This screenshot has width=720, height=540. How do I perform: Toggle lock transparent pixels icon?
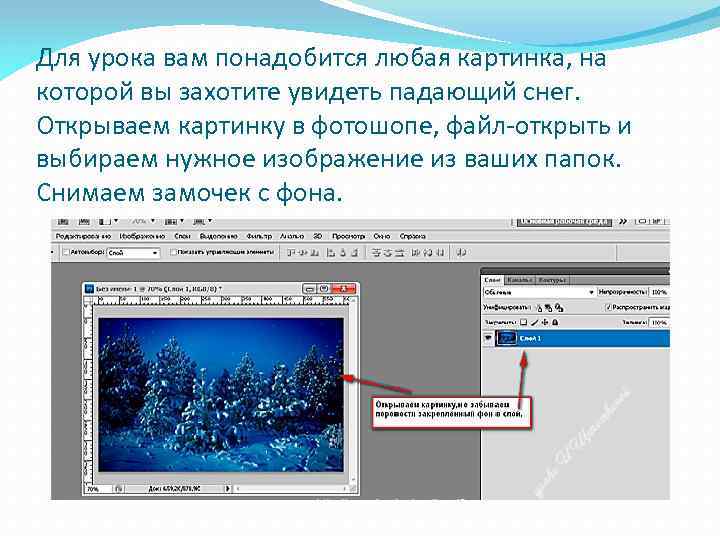click(523, 322)
